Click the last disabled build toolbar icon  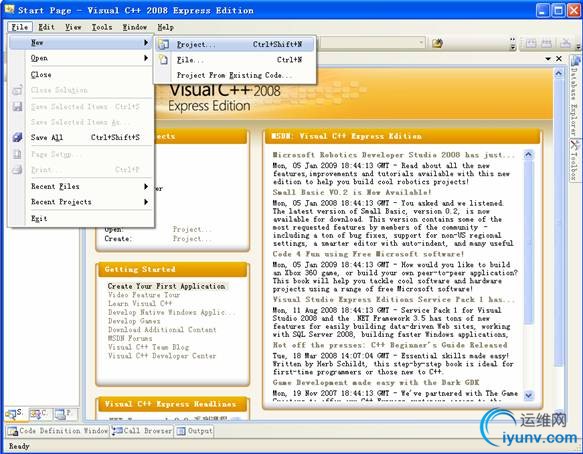click(565, 44)
